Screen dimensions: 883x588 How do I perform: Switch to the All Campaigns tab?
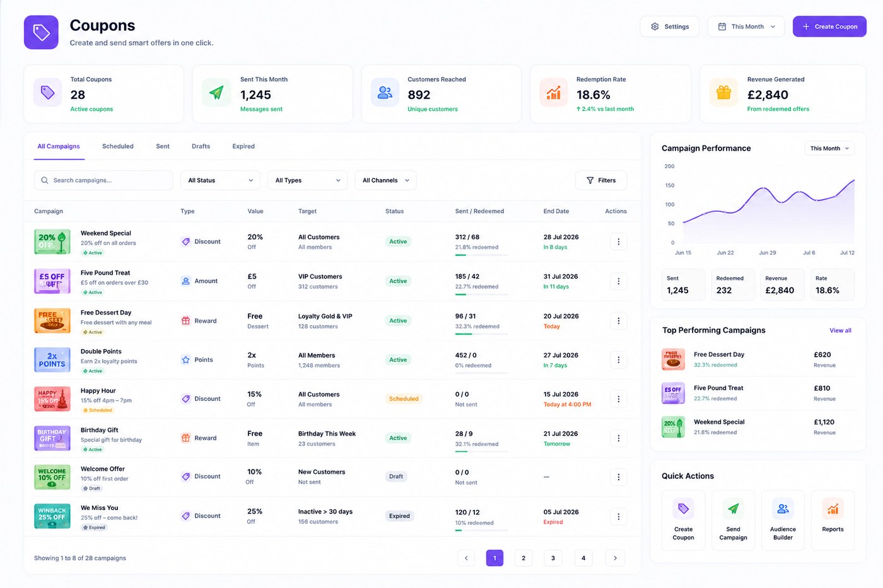click(59, 146)
